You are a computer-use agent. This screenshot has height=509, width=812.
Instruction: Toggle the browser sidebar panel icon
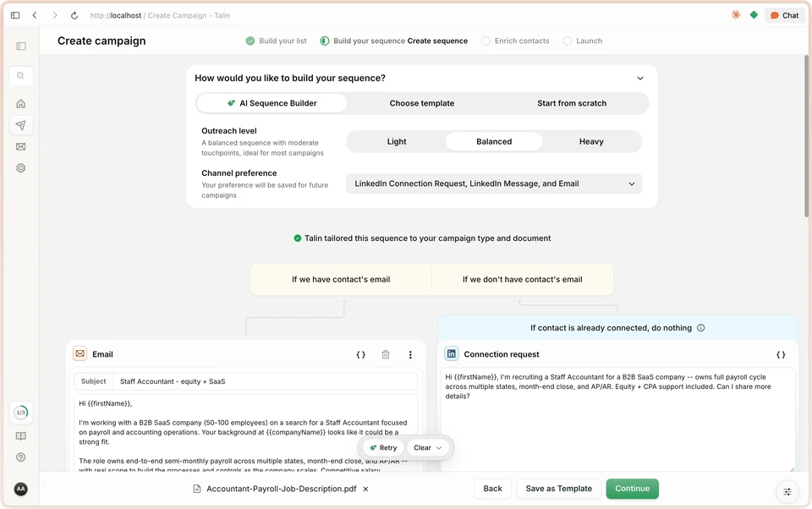click(x=15, y=15)
